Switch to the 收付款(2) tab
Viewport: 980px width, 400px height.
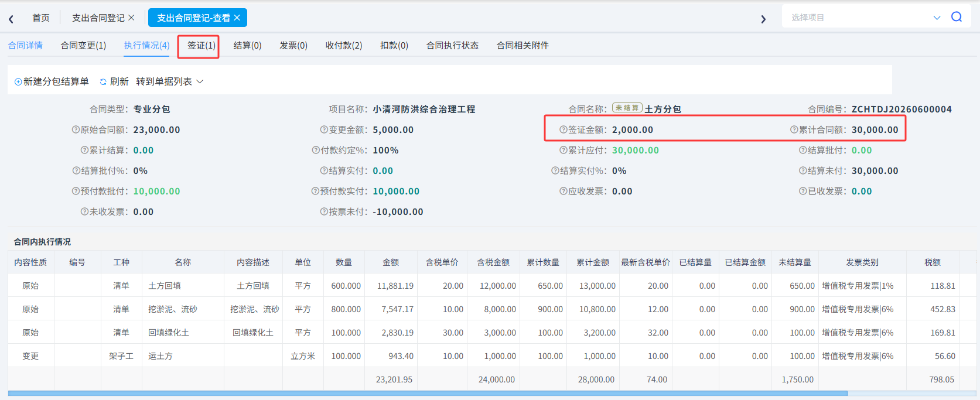click(344, 45)
